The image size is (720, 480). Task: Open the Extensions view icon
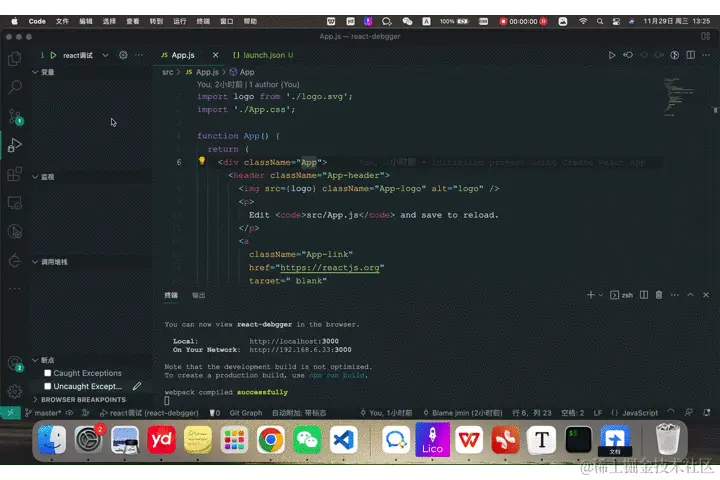[x=15, y=174]
